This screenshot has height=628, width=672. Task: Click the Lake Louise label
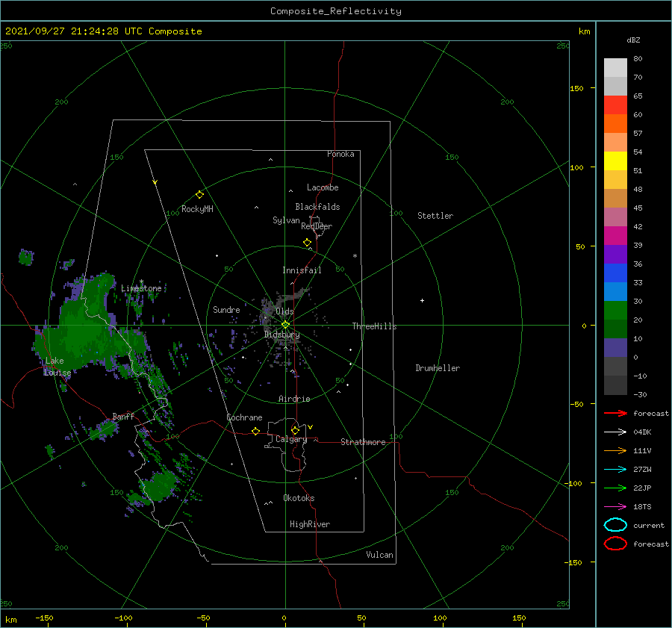click(x=57, y=367)
